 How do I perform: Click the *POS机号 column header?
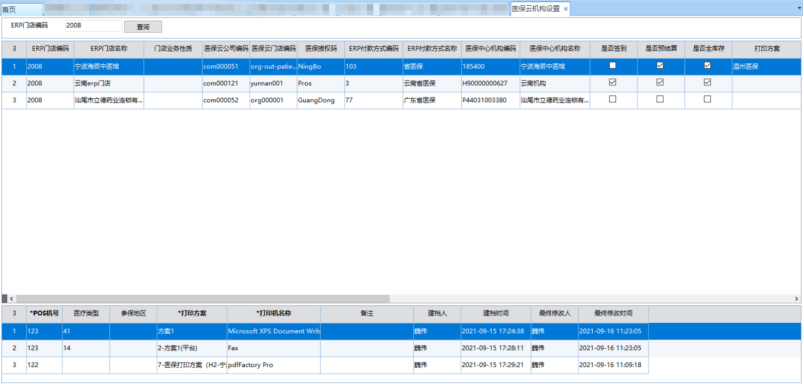pyautogui.click(x=44, y=313)
